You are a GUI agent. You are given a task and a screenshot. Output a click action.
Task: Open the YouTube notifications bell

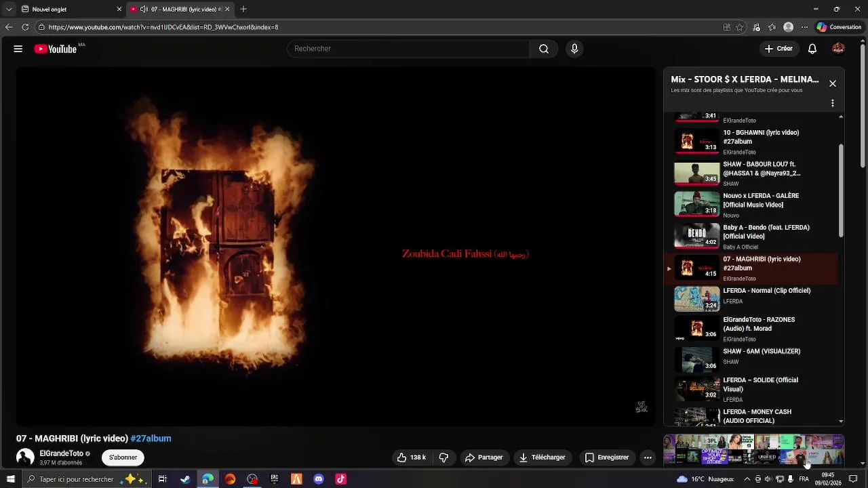(x=812, y=49)
